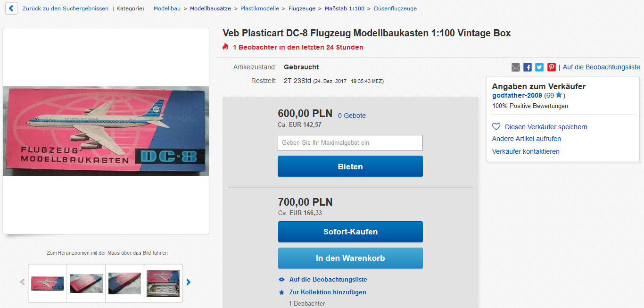Share listing on Facebook
This screenshot has height=308, width=644.
point(528,67)
